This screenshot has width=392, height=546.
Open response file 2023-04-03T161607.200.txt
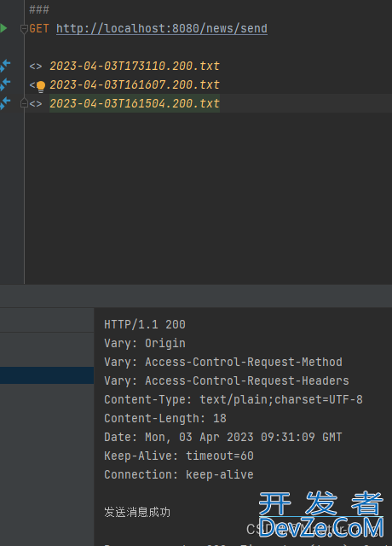[135, 85]
